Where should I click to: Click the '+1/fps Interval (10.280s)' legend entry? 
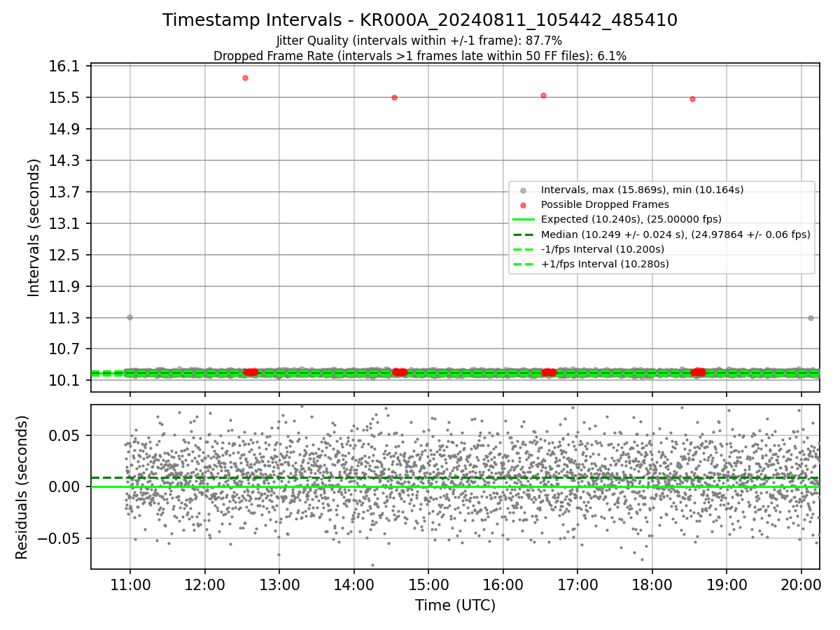(605, 264)
